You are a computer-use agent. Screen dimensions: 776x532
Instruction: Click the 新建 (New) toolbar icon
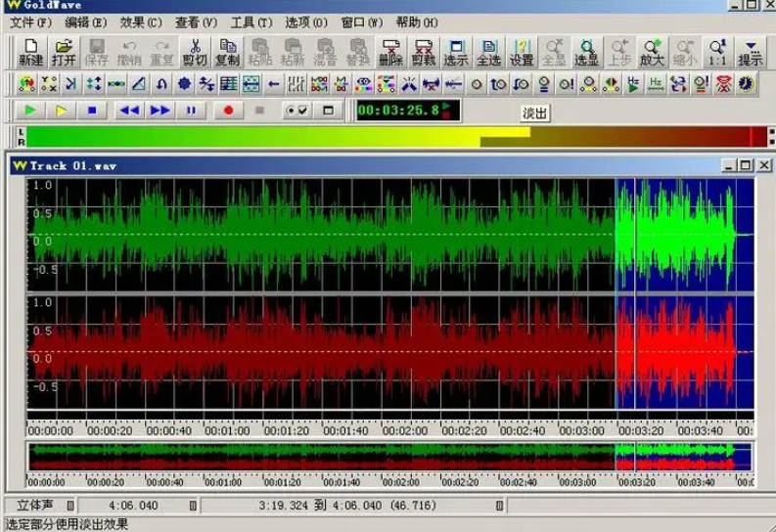coord(30,53)
